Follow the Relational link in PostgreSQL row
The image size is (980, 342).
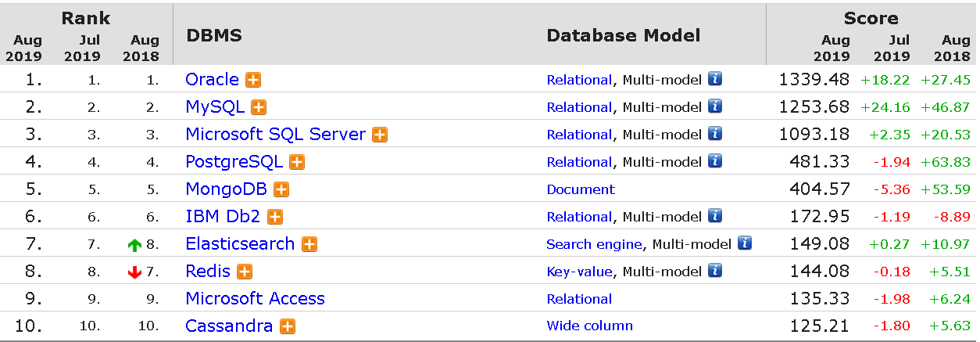pos(579,162)
